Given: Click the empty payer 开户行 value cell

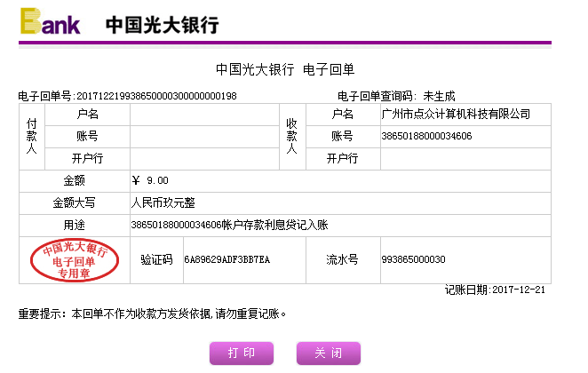Looking at the screenshot, I should click(x=205, y=159).
